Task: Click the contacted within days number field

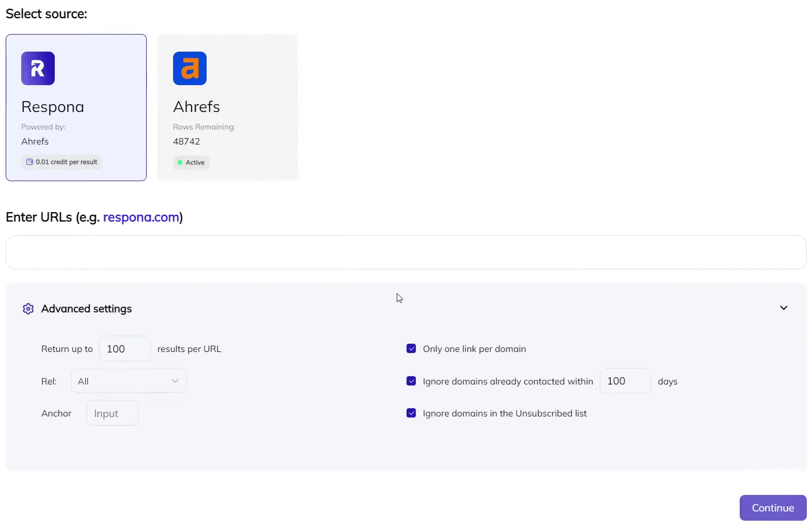Action: tap(625, 381)
